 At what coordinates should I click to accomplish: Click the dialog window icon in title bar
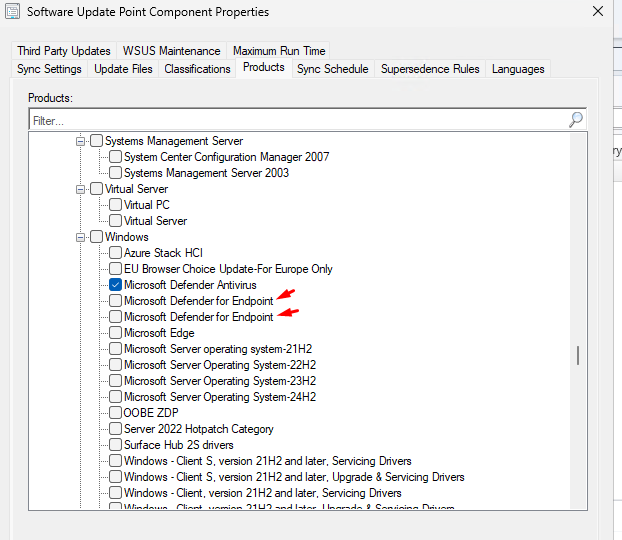[12, 12]
